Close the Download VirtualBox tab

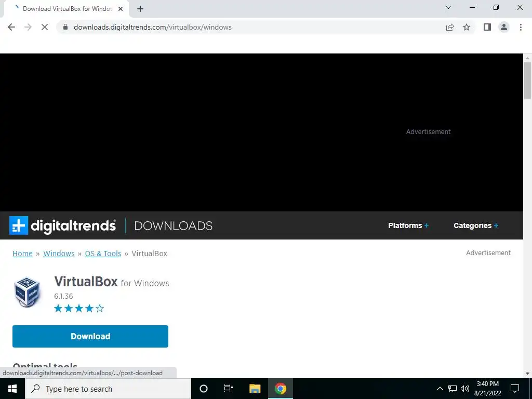(121, 9)
